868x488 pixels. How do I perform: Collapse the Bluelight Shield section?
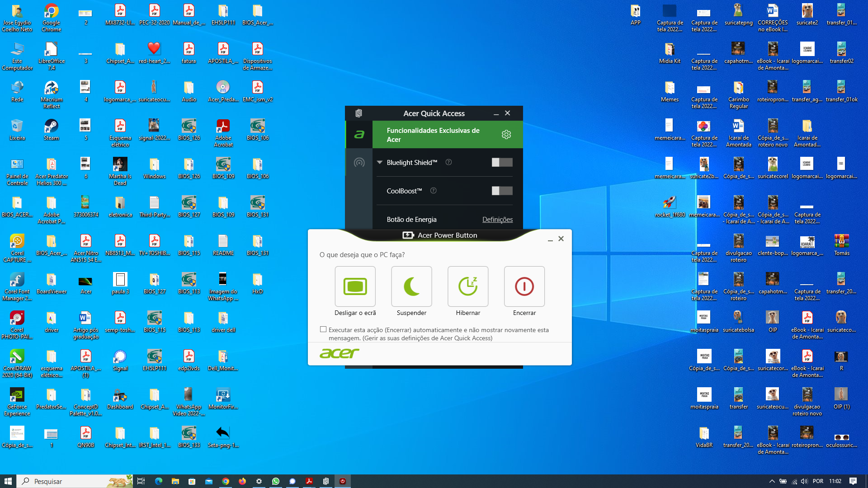tap(380, 162)
